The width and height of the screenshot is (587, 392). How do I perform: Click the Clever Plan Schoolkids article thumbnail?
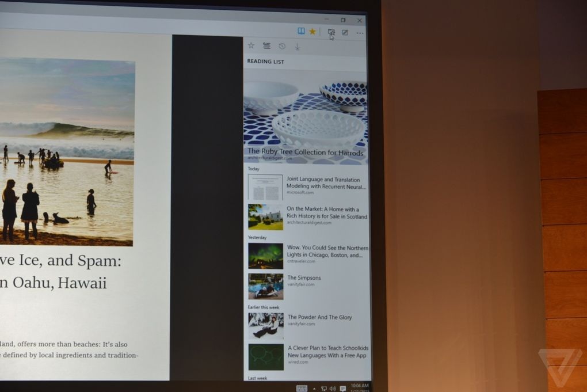265,357
